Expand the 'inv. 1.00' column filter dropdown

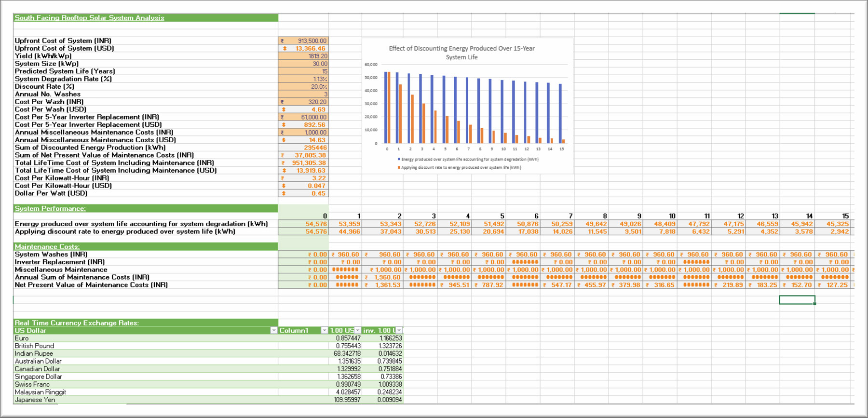pos(399,331)
